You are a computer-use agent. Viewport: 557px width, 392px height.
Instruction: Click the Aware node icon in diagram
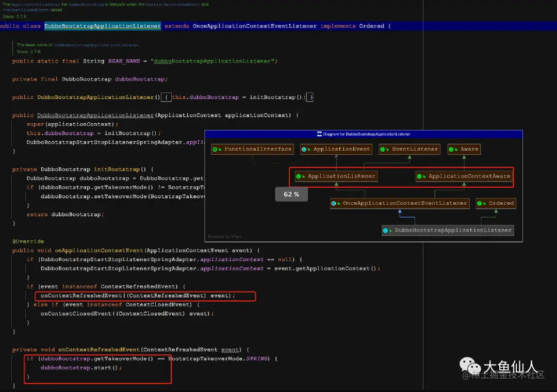451,149
